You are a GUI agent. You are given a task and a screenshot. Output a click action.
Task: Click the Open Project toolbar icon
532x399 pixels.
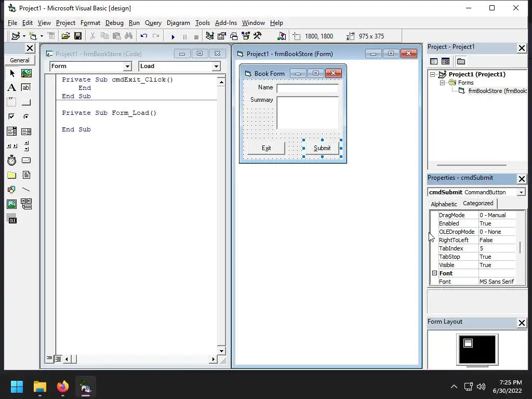tap(65, 36)
